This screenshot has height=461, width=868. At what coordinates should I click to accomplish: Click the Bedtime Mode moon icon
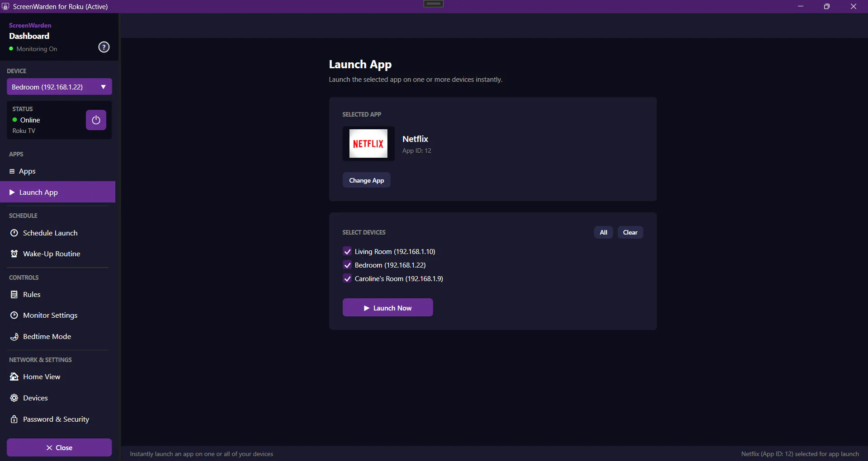(14, 336)
